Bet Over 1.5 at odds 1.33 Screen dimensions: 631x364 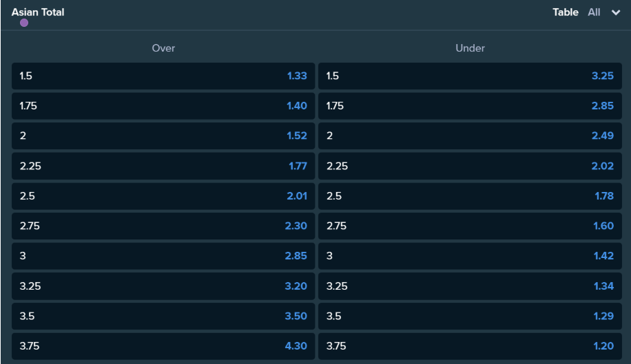[x=163, y=76]
